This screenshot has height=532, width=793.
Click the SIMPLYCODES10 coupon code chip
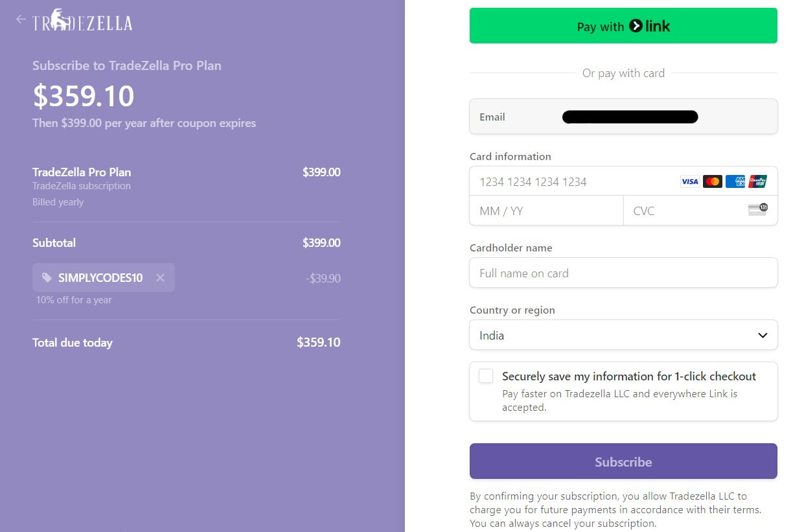coord(100,278)
